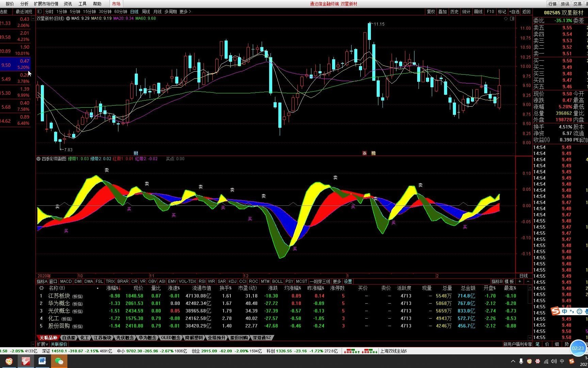This screenshot has height=368, width=588.
Task: Open the Sogou input method floating toolbar
Action: 569,311
